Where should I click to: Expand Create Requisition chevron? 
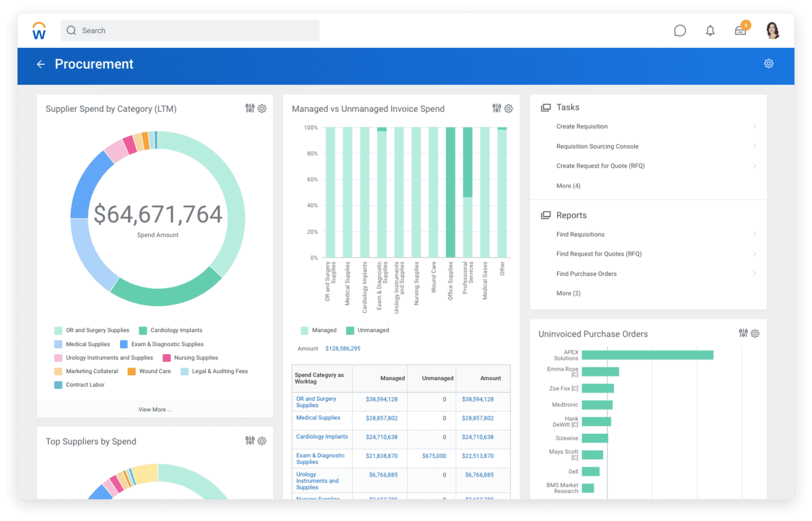pyautogui.click(x=754, y=126)
